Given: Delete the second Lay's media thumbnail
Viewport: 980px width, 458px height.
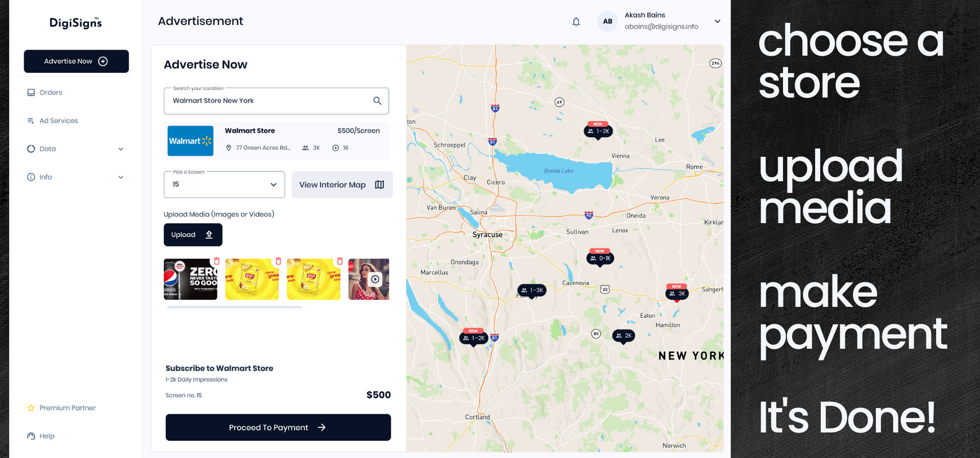Looking at the screenshot, I should (x=339, y=261).
